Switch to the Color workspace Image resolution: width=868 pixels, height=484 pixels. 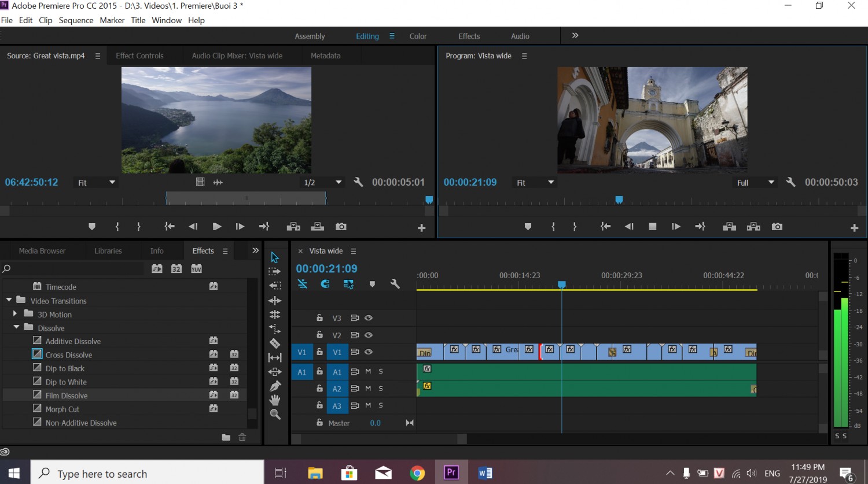point(418,36)
